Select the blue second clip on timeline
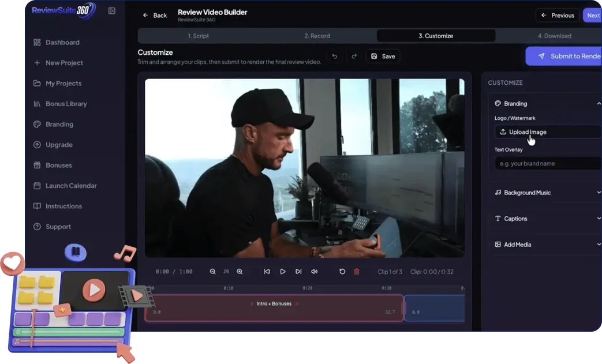The height and width of the screenshot is (364, 602). click(435, 308)
